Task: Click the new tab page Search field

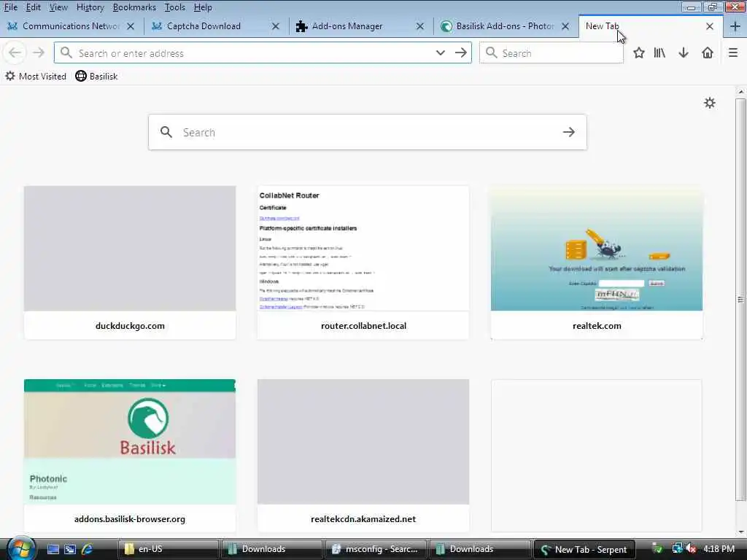Action: [367, 133]
